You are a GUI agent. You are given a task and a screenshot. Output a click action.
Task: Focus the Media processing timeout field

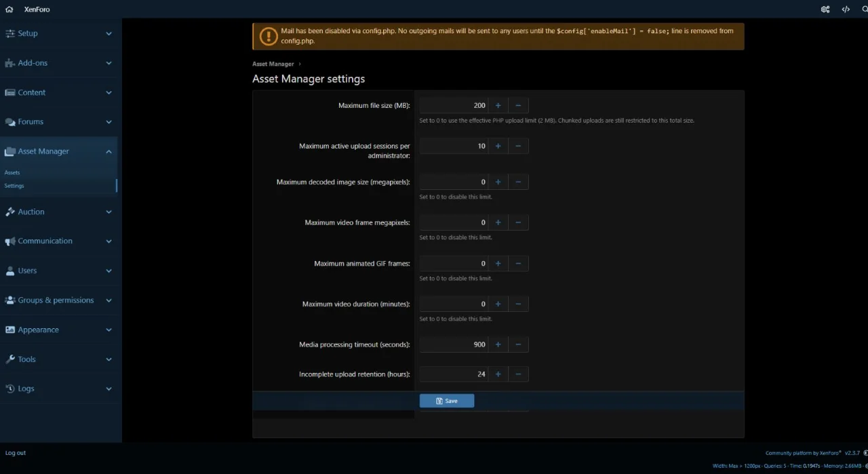click(x=454, y=344)
